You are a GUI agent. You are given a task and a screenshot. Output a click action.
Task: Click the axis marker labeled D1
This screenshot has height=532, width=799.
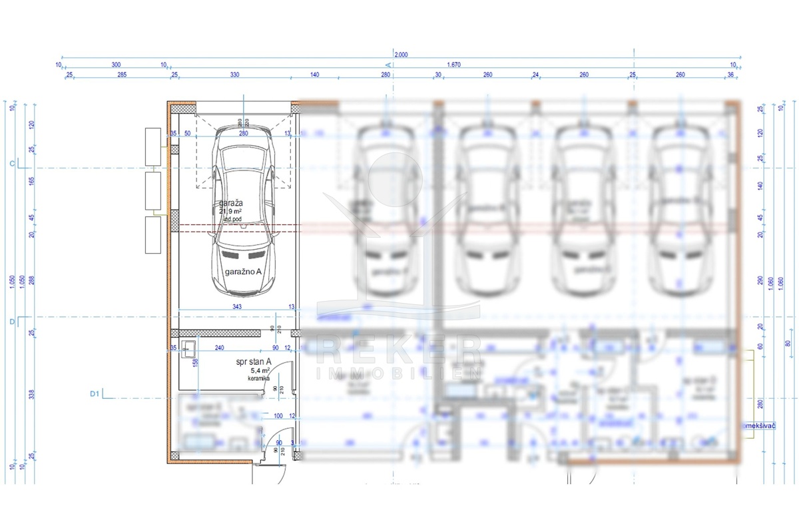tap(95, 394)
